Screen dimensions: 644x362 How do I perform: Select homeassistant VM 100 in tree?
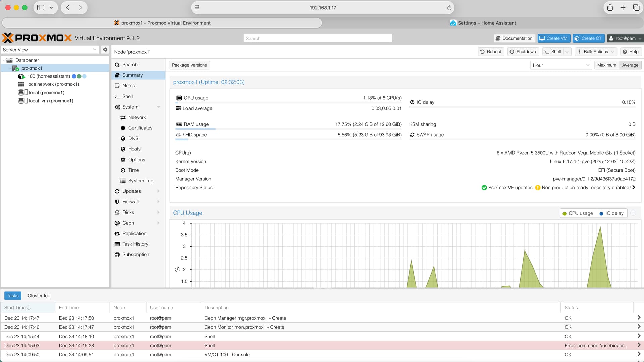coord(49,76)
